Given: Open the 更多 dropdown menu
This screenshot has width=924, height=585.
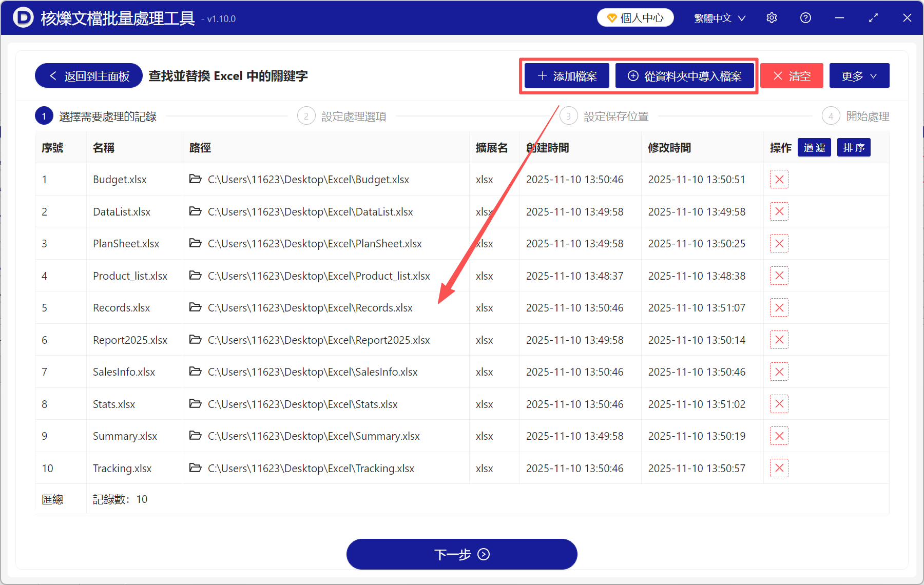Looking at the screenshot, I should 859,75.
